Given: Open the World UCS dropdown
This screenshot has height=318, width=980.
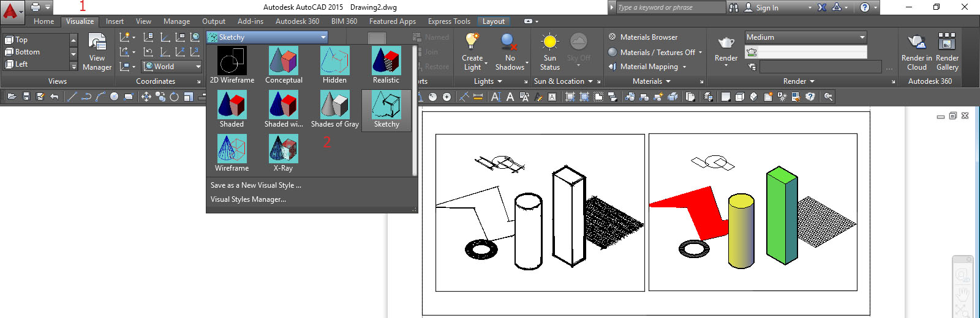Looking at the screenshot, I should tap(171, 67).
